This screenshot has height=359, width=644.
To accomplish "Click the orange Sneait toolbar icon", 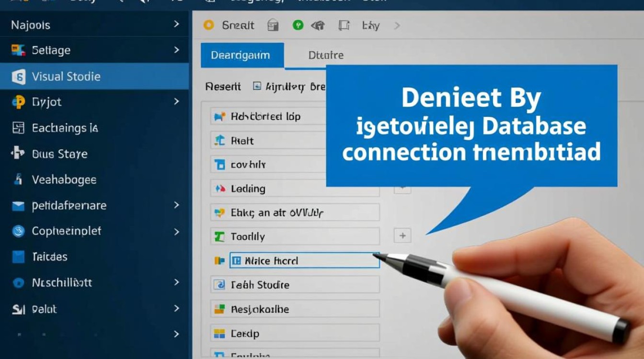I will pyautogui.click(x=208, y=25).
